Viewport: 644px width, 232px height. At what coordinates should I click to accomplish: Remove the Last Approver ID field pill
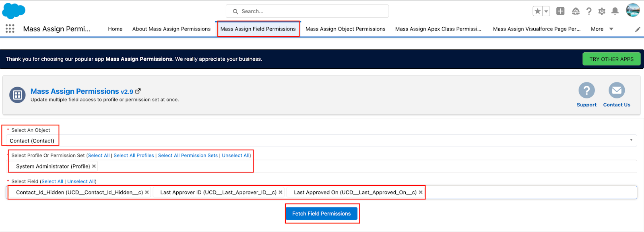point(281,192)
